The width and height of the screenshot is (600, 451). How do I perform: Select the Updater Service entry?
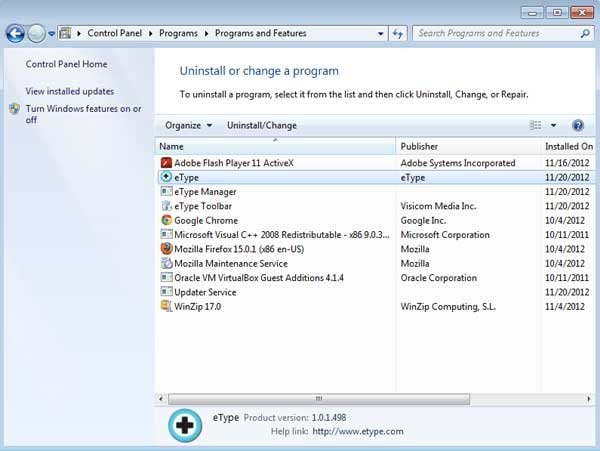[x=376, y=292]
